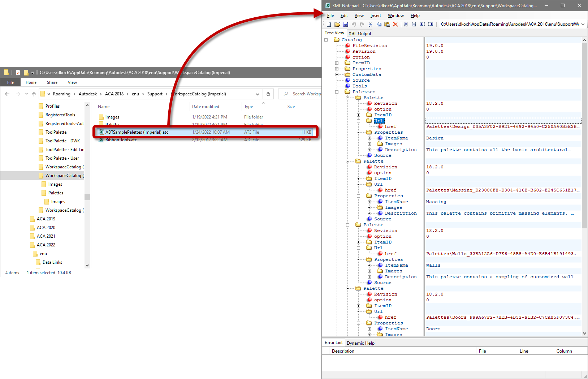This screenshot has width=588, height=379.
Task: Click the Nudge node up icon
Action: (x=406, y=24)
